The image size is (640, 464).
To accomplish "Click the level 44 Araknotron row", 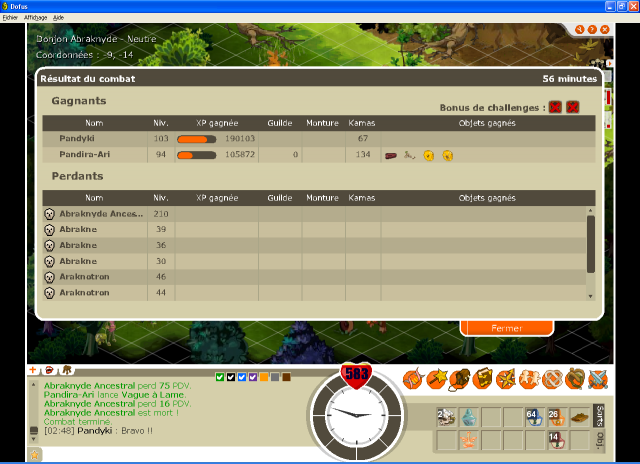I will pos(314,293).
